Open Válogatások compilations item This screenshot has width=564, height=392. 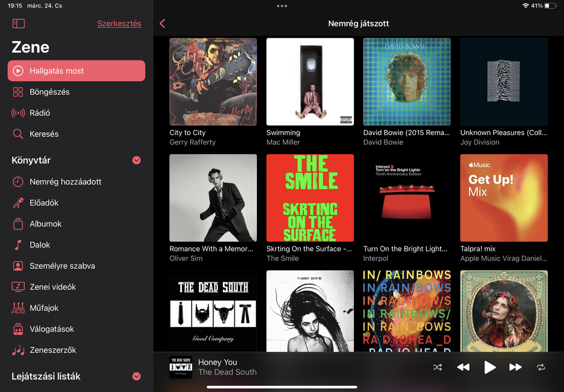[76, 329]
